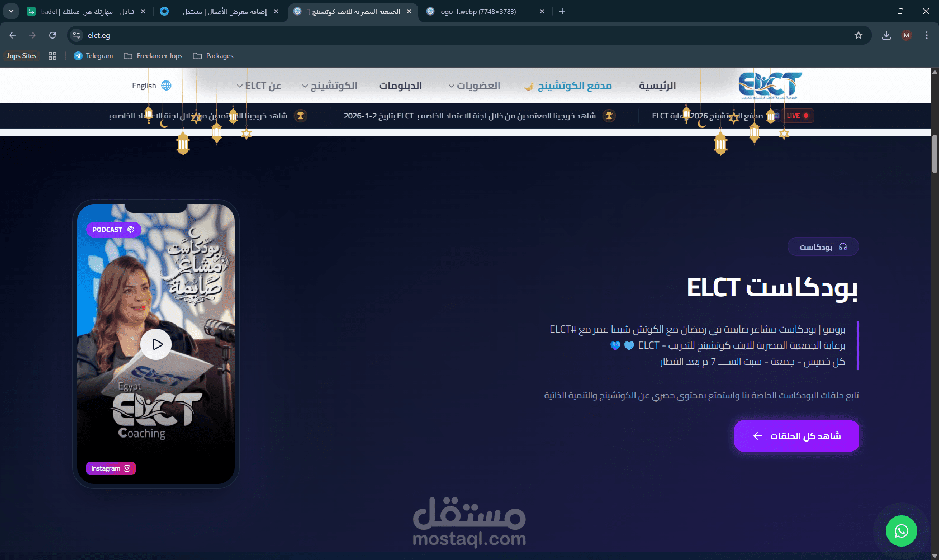This screenshot has width=939, height=560.
Task: Play the podcast video on phone mockup
Action: click(x=156, y=344)
